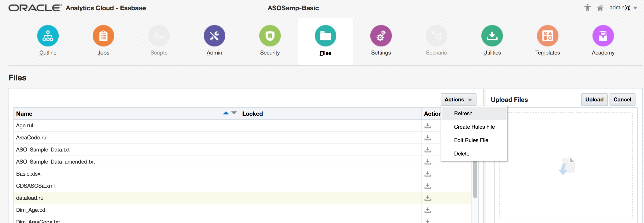644x223 pixels.
Task: Select the dataload.rul file name
Action: 30,198
